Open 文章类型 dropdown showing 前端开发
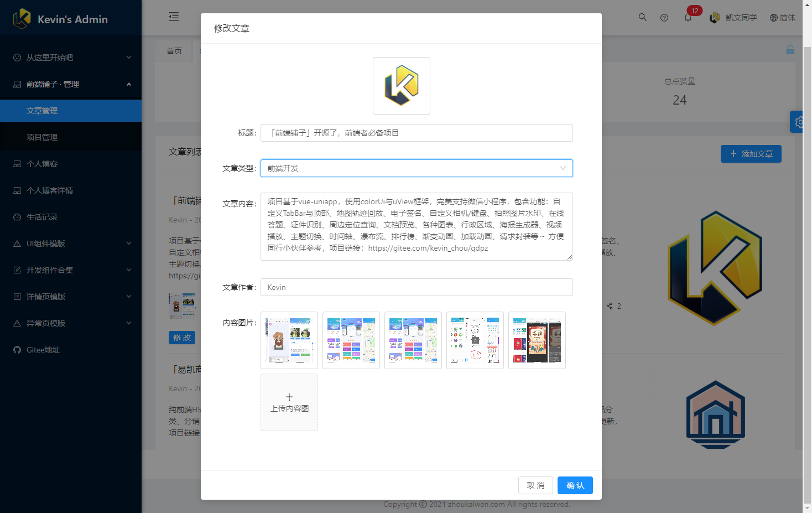The width and height of the screenshot is (812, 513). (x=417, y=168)
